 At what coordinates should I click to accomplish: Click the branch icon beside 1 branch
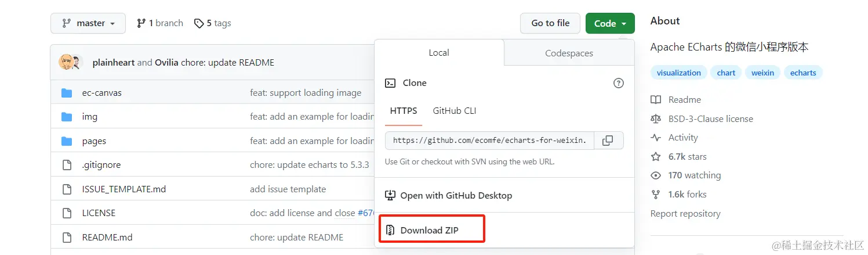coord(141,23)
